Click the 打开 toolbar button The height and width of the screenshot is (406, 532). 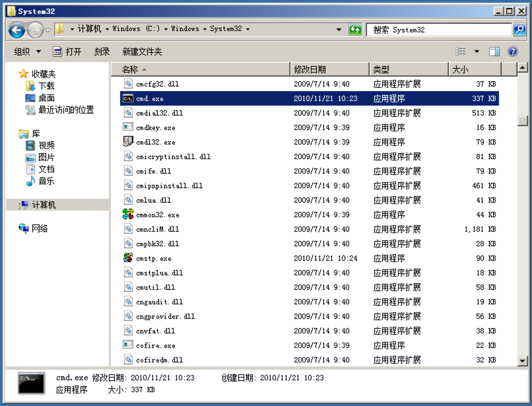pyautogui.click(x=67, y=51)
